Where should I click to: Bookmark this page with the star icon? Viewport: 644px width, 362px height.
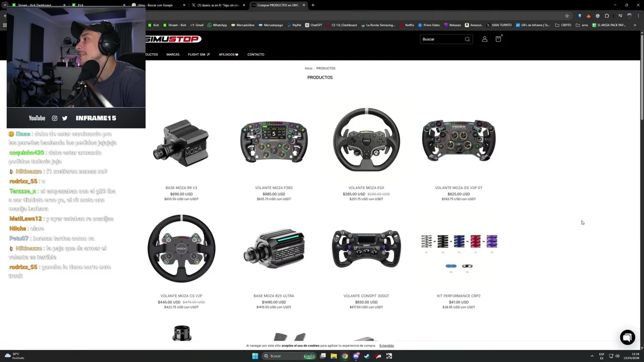coord(567,16)
